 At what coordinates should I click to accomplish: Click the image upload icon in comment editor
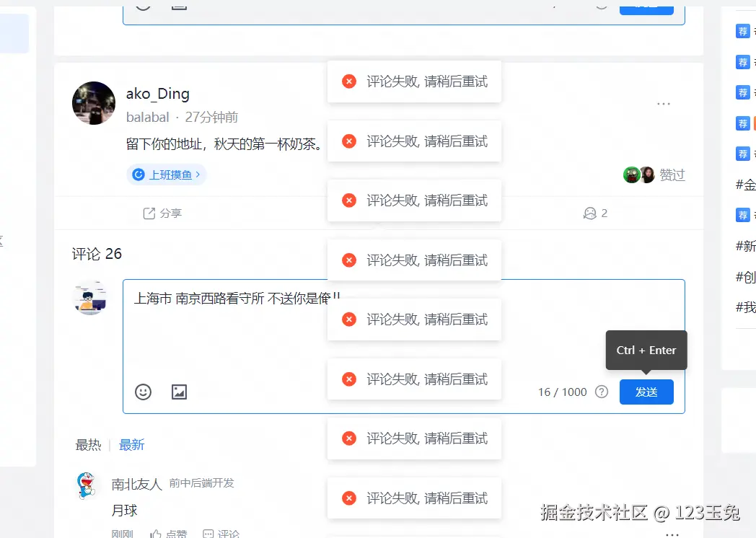(x=178, y=392)
